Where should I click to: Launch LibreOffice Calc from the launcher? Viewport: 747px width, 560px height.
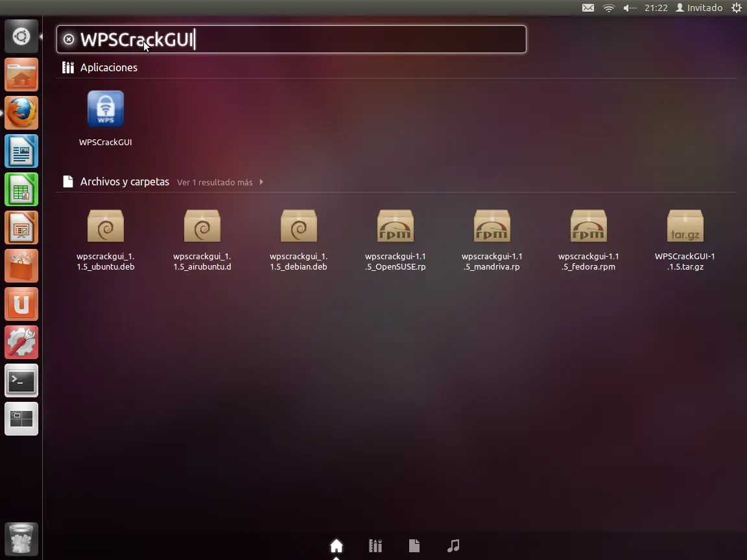tap(21, 189)
